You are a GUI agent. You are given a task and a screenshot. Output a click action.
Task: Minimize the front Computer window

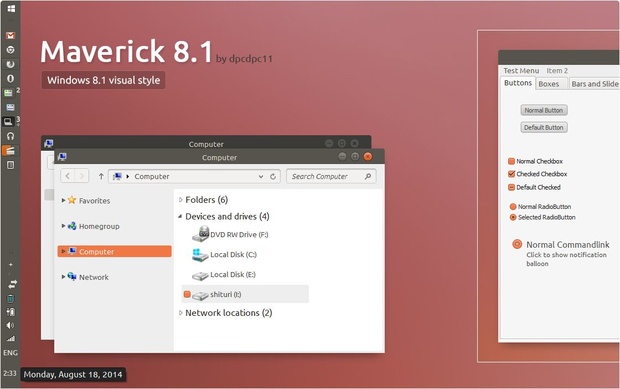[x=342, y=157]
